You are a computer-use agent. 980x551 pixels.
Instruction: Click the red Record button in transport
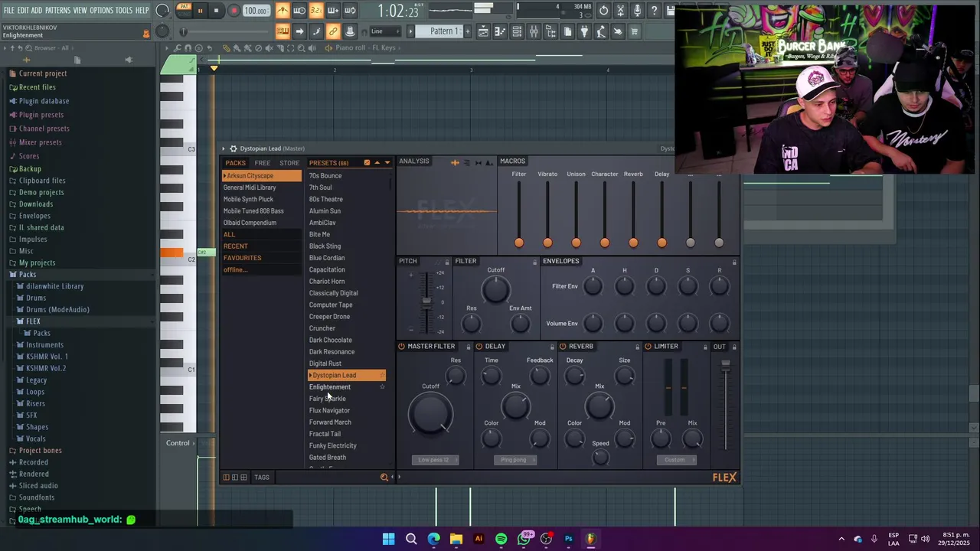pos(234,11)
